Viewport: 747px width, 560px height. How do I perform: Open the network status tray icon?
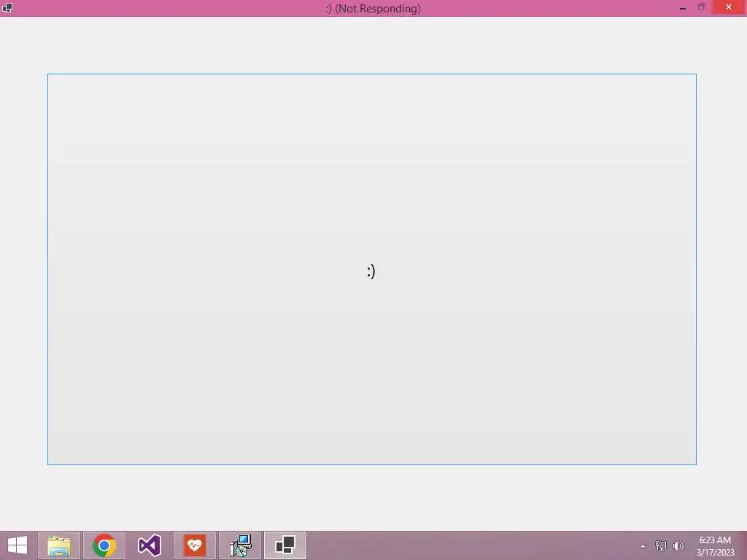[660, 545]
